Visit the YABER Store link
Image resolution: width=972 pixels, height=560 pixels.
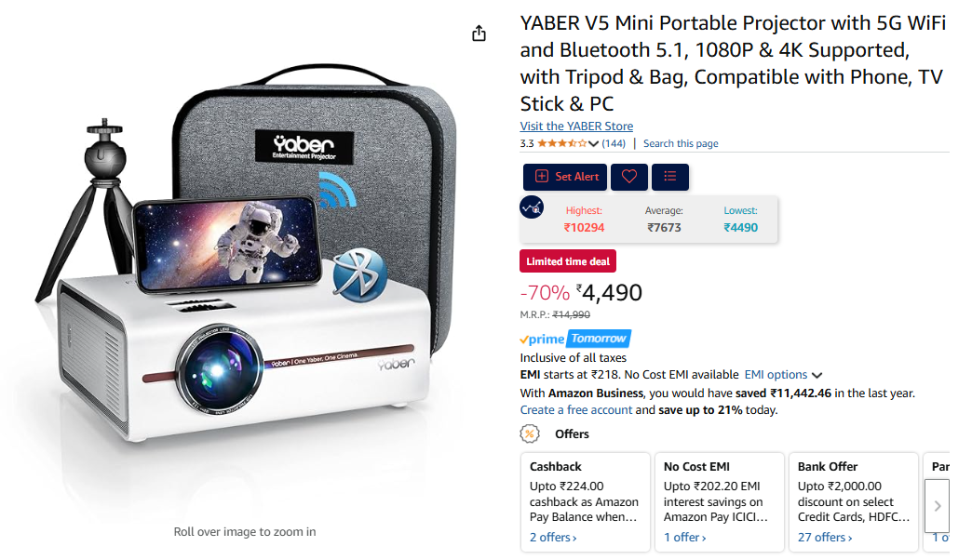click(x=576, y=126)
